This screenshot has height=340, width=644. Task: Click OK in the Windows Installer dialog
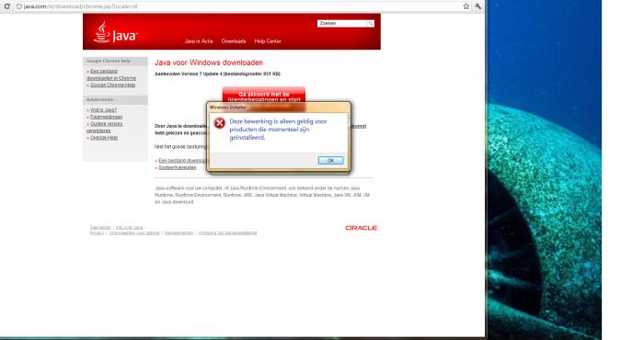pos(330,161)
